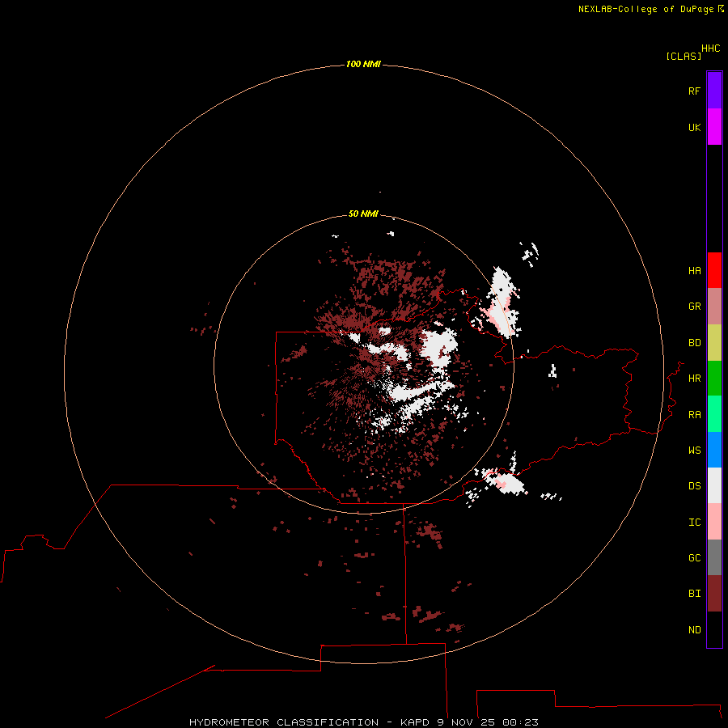The width and height of the screenshot is (728, 728).
Task: Click the UK legend label
Action: tap(694, 127)
